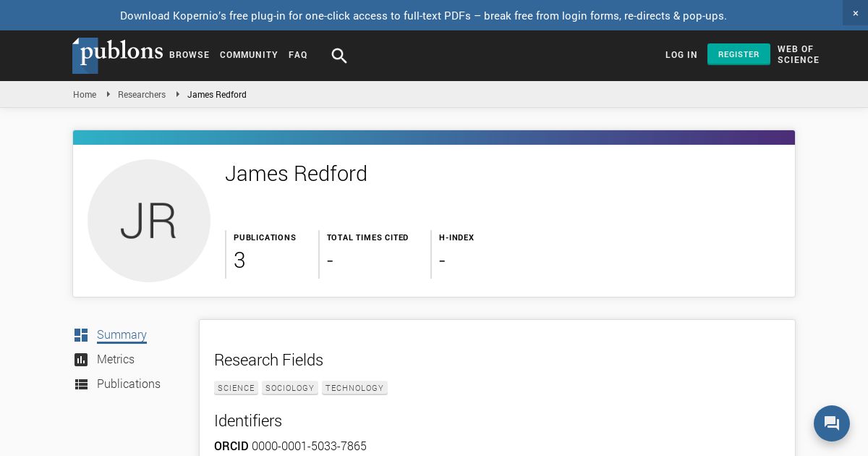Open the search magnifier icon

pos(339,56)
